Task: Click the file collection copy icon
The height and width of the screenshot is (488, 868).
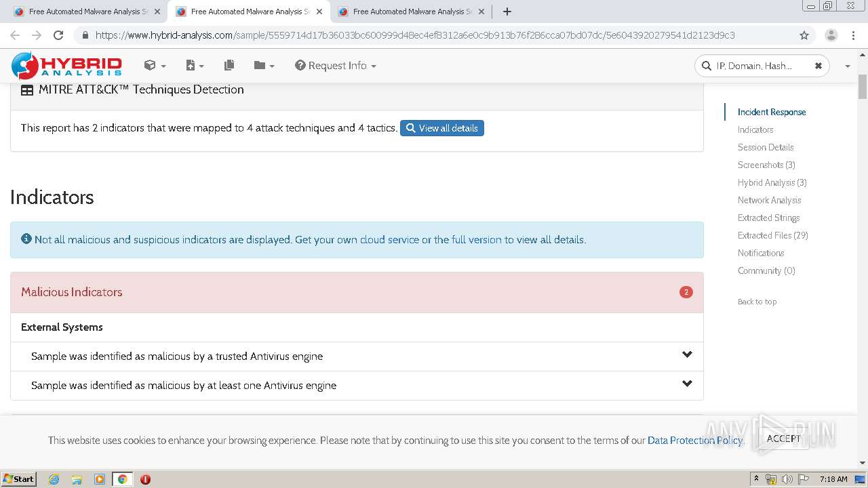Action: [229, 65]
